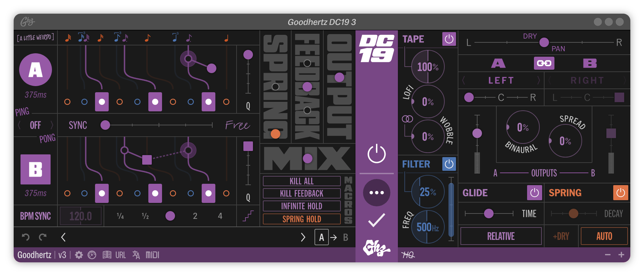The height and width of the screenshot is (276, 644).
Task: Toggle the AUTO spring option
Action: pos(604,236)
